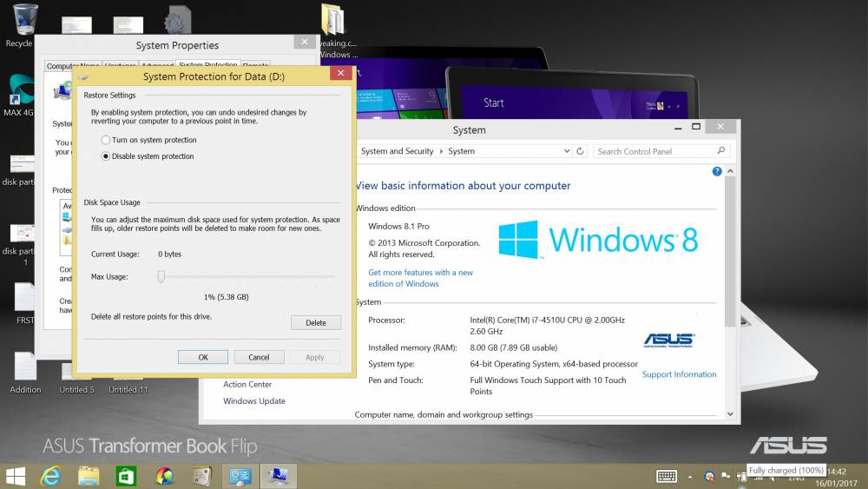Image resolution: width=868 pixels, height=489 pixels.
Task: Click System and Security breadcrumb
Action: [x=397, y=151]
